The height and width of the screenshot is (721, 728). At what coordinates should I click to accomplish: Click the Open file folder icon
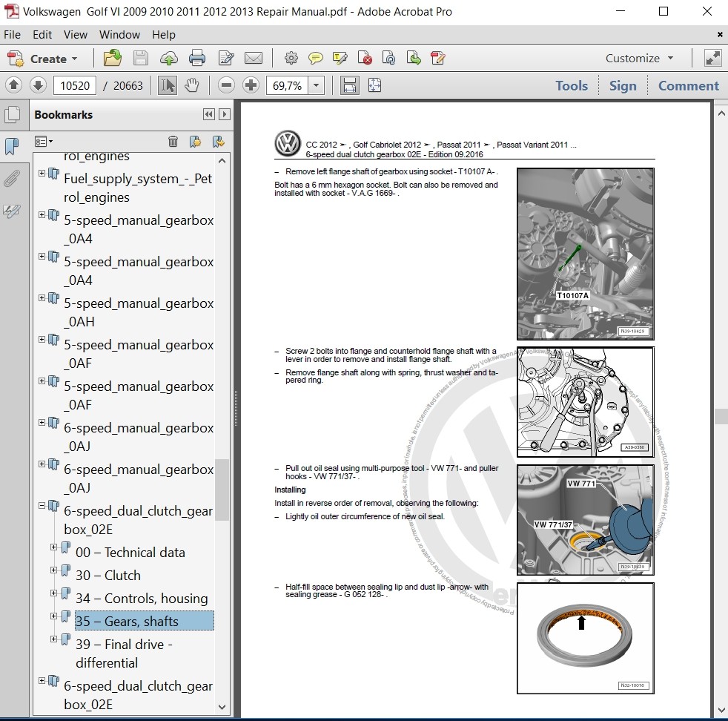click(x=112, y=59)
